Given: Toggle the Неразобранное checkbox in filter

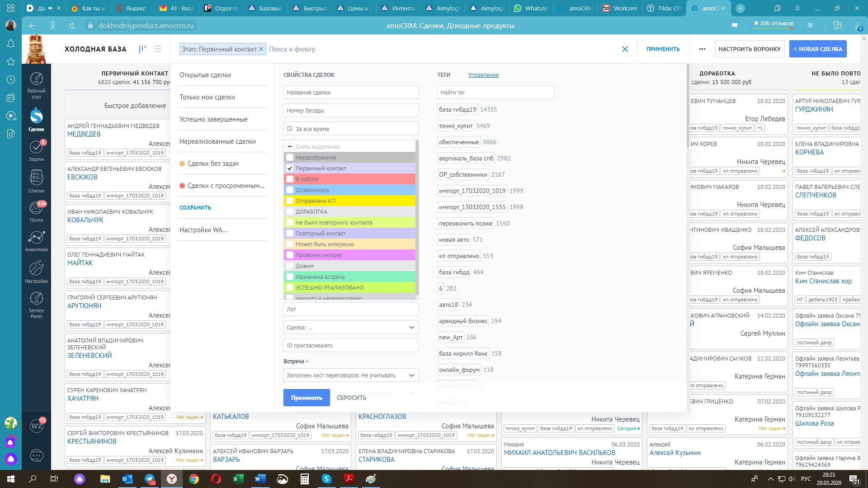Looking at the screenshot, I should tap(289, 157).
